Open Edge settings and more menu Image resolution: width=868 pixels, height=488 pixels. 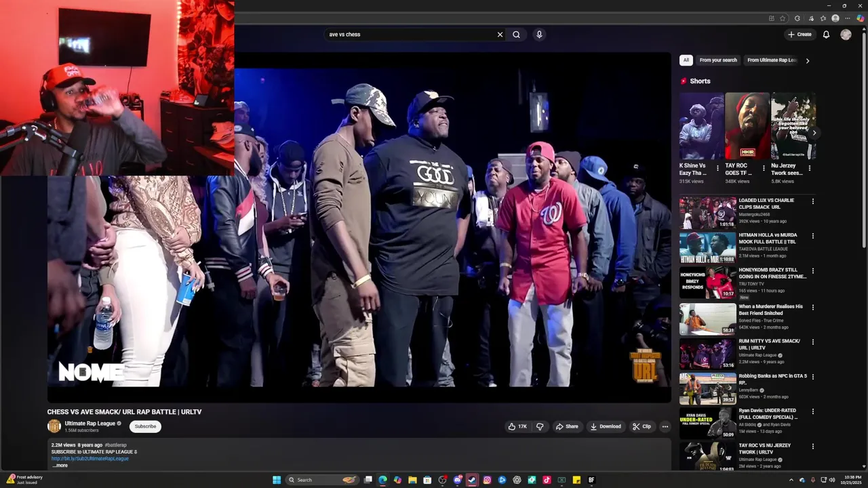coord(848,18)
